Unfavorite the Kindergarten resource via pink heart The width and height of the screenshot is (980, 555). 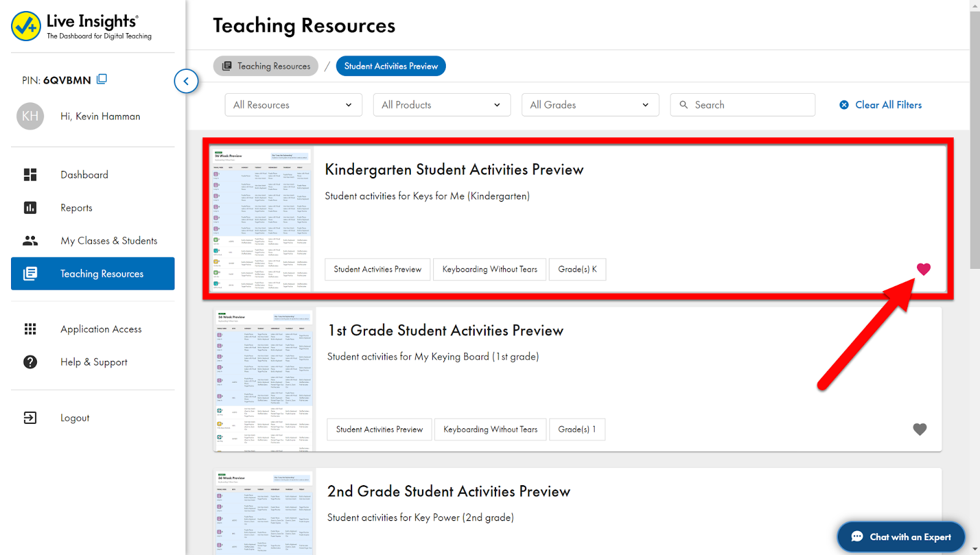pyautogui.click(x=924, y=269)
